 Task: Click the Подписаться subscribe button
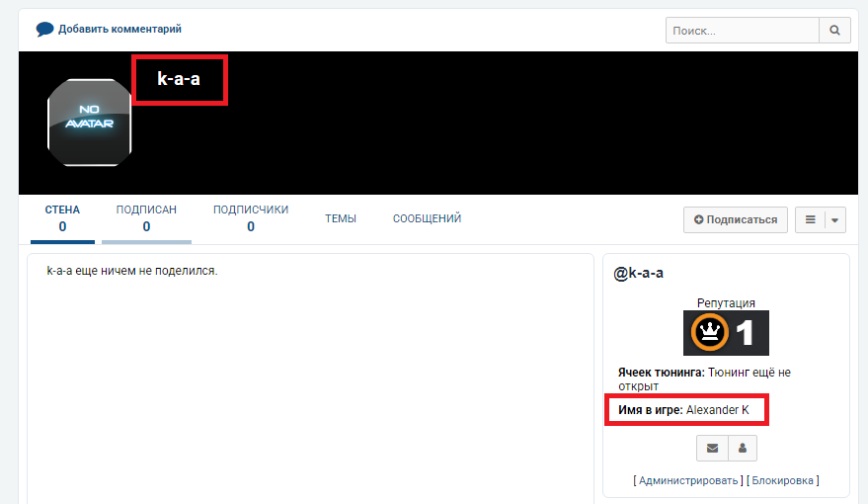click(x=735, y=219)
